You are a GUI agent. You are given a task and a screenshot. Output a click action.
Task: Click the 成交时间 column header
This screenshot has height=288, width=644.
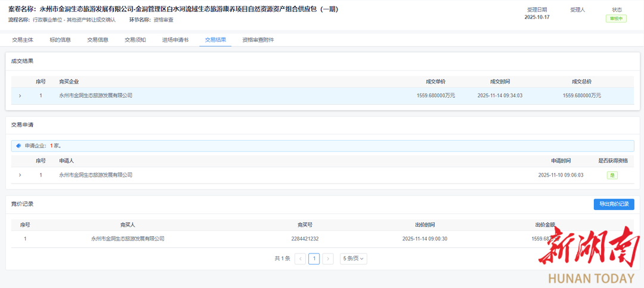(x=500, y=82)
